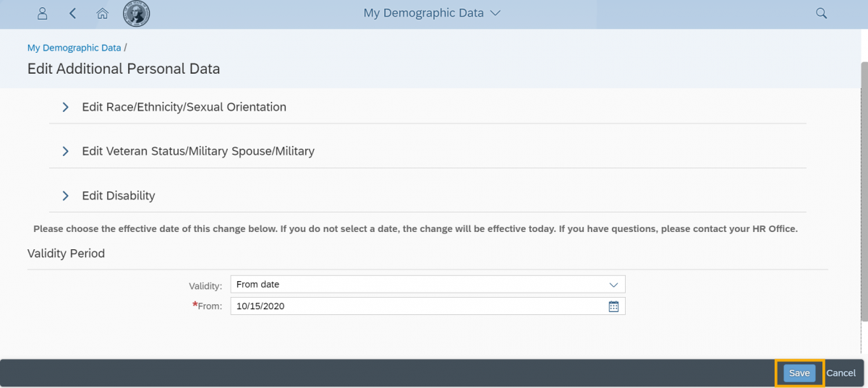868x388 pixels.
Task: Save the personal data changes
Action: pyautogui.click(x=799, y=374)
